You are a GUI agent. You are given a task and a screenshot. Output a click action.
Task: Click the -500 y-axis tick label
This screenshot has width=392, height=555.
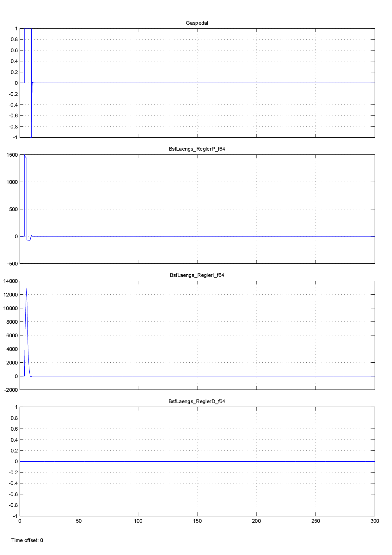12,264
